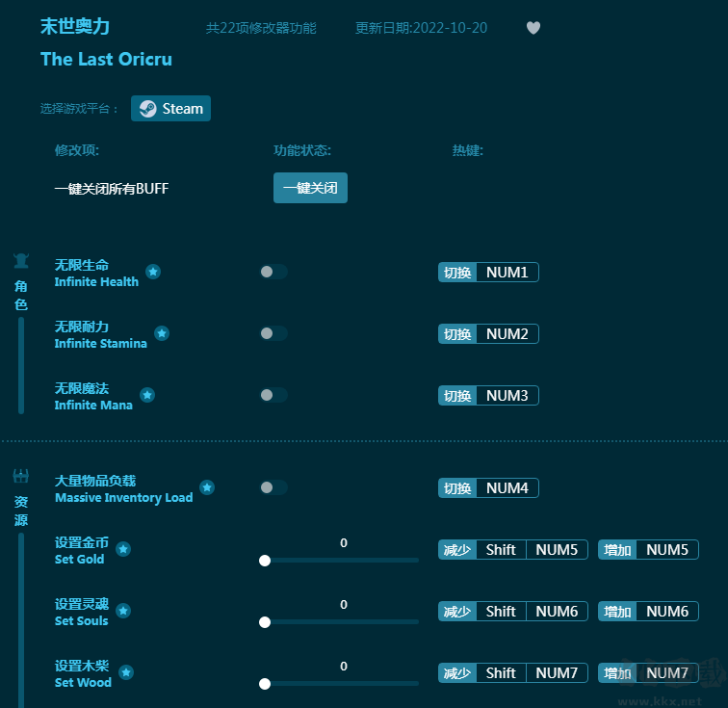Turn on the Infinite Stamina switch
Screen dimensions: 728x708
click(273, 333)
